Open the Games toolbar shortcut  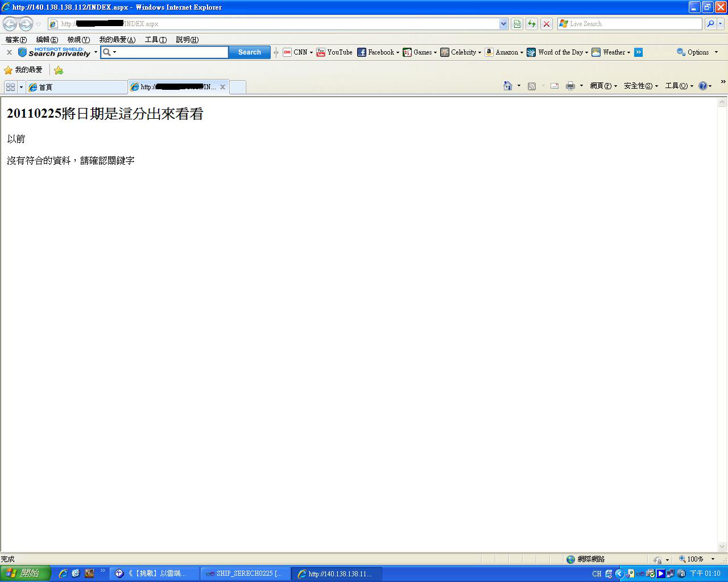(x=420, y=52)
